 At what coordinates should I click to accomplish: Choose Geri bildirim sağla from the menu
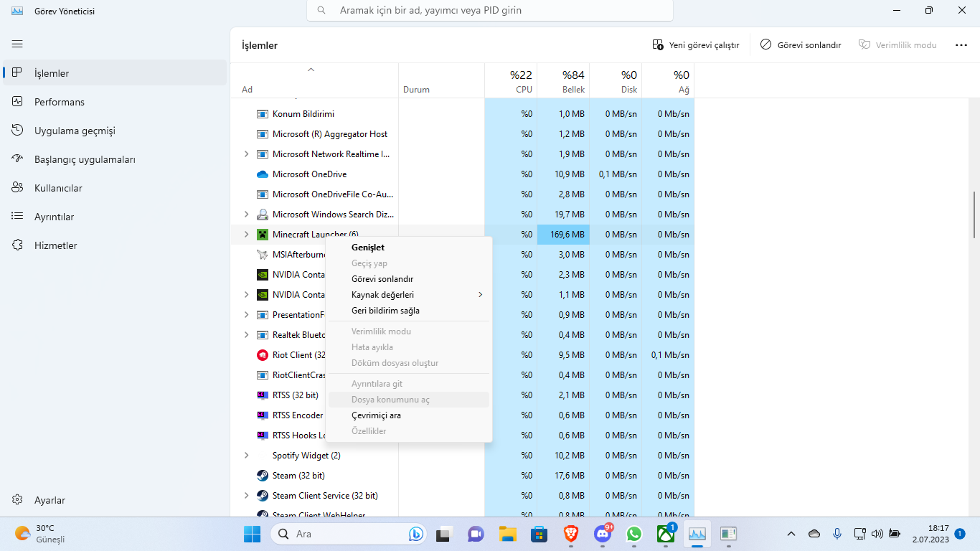(x=409, y=311)
